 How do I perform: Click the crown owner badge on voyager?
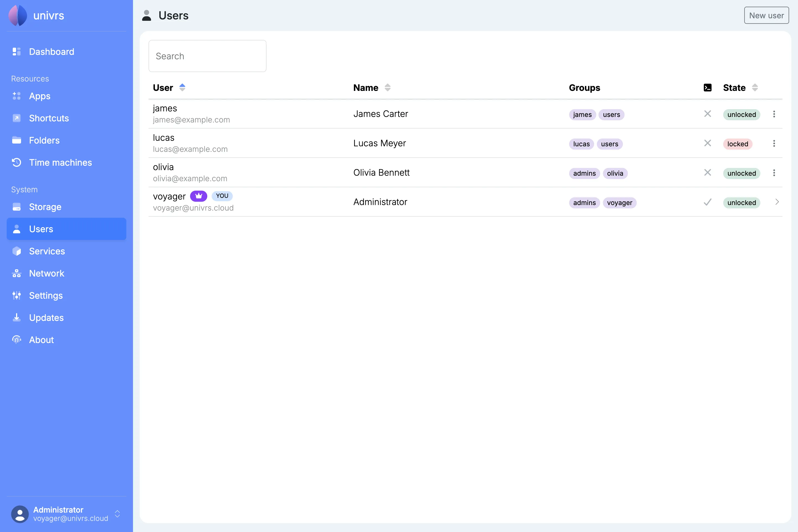coord(198,196)
